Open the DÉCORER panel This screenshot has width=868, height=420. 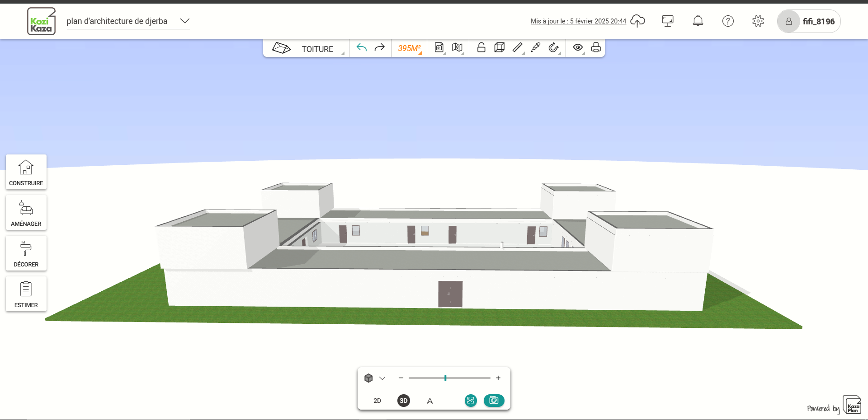26,253
